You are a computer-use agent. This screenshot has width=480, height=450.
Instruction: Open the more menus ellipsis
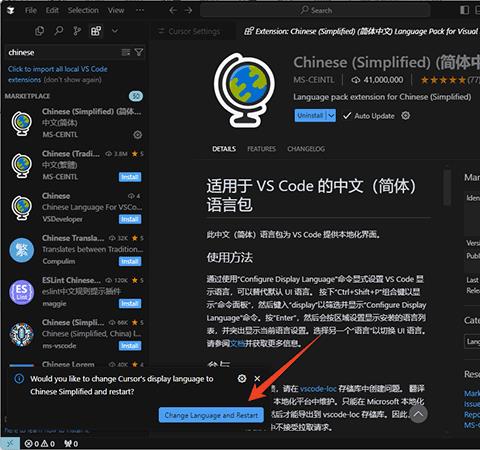pyautogui.click(x=140, y=10)
